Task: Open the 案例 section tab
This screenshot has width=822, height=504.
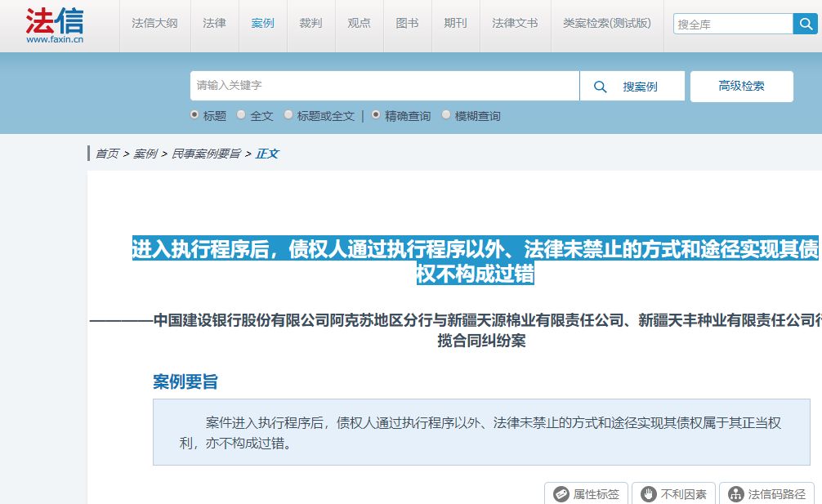Action: tap(262, 24)
